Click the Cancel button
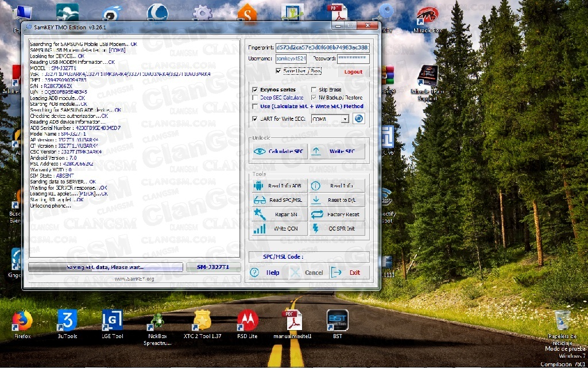Image resolution: width=588 pixels, height=368 pixels. pos(308,273)
